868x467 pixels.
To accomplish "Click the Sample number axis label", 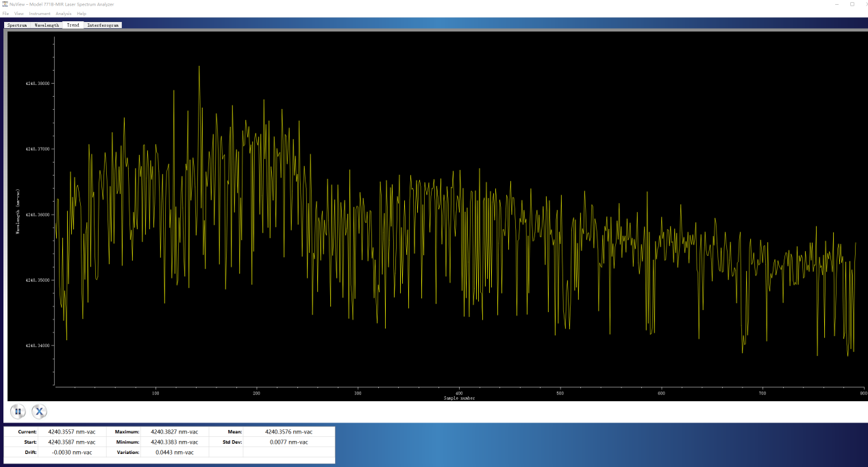I will point(459,398).
